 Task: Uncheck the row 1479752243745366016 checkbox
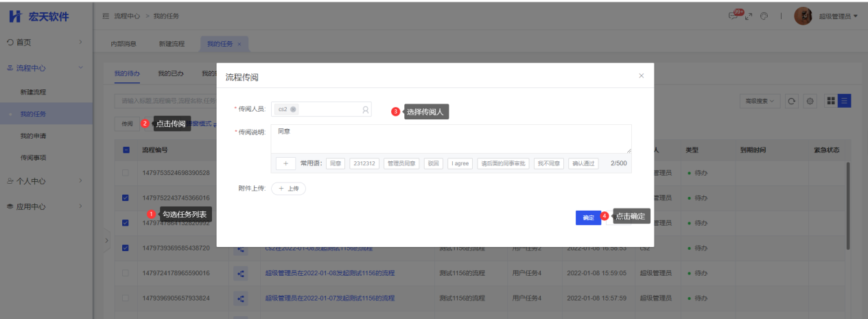126,198
